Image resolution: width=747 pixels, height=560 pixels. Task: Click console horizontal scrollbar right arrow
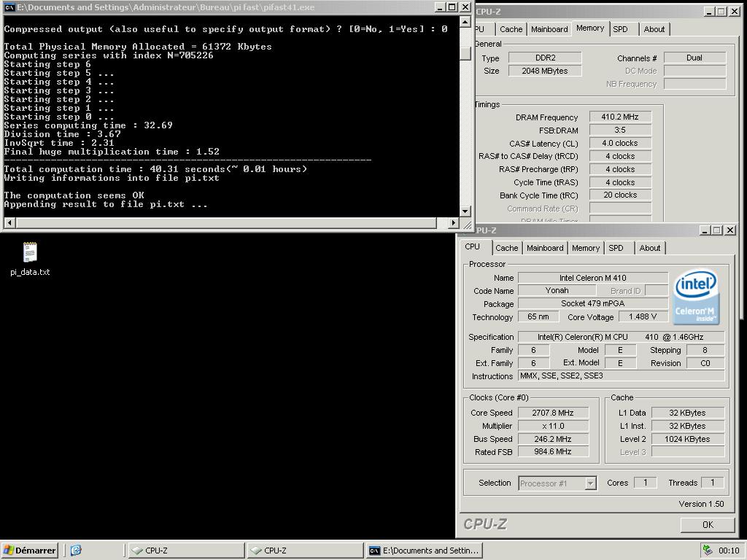pyautogui.click(x=454, y=222)
